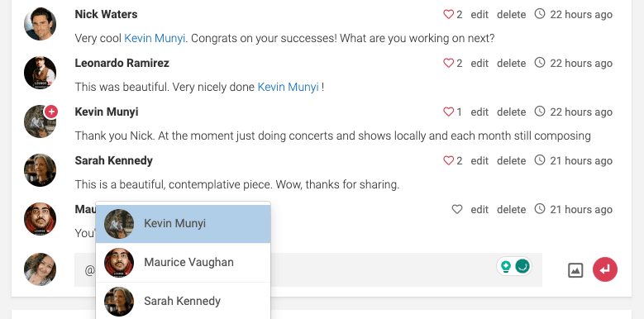Click the green Grammarly circle icon
Screen dimensions: 644x319
[x=522, y=266]
